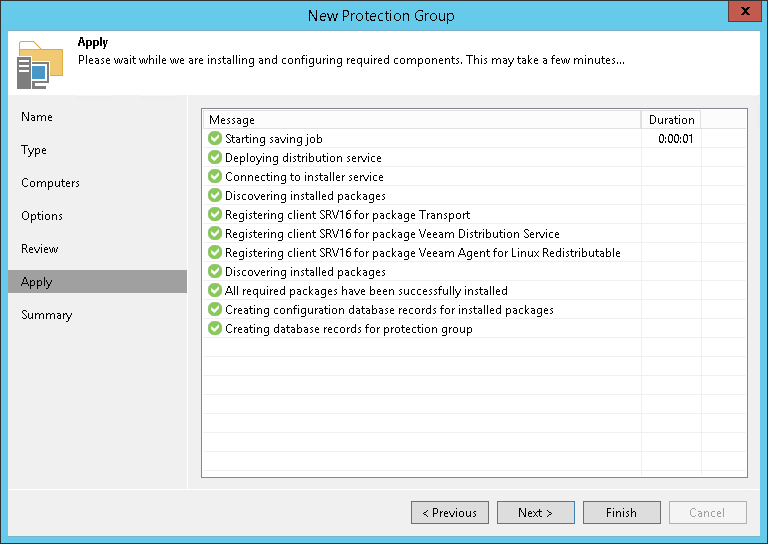Select 'Registering client SRV16 for package Transport'

347,214
